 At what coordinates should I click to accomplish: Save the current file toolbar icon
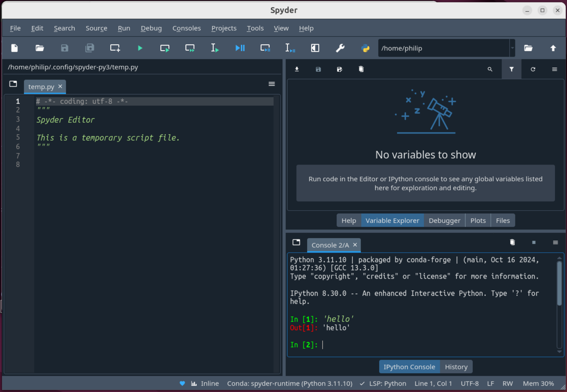65,48
